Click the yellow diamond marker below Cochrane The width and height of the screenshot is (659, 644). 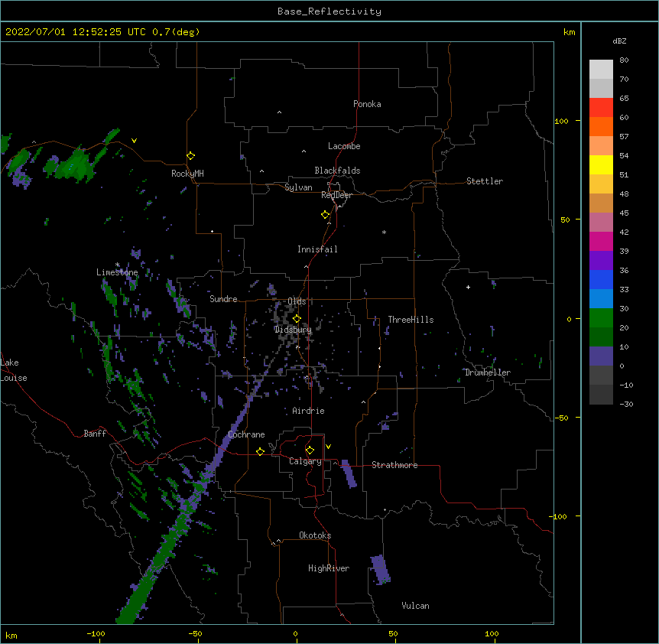coord(260,451)
